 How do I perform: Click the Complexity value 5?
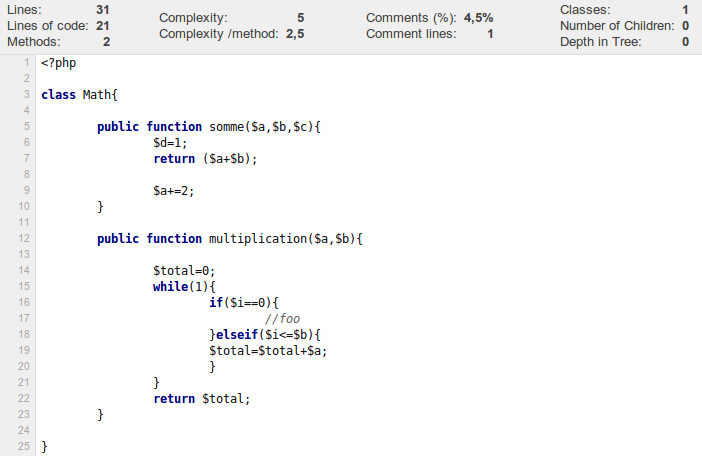(301, 18)
